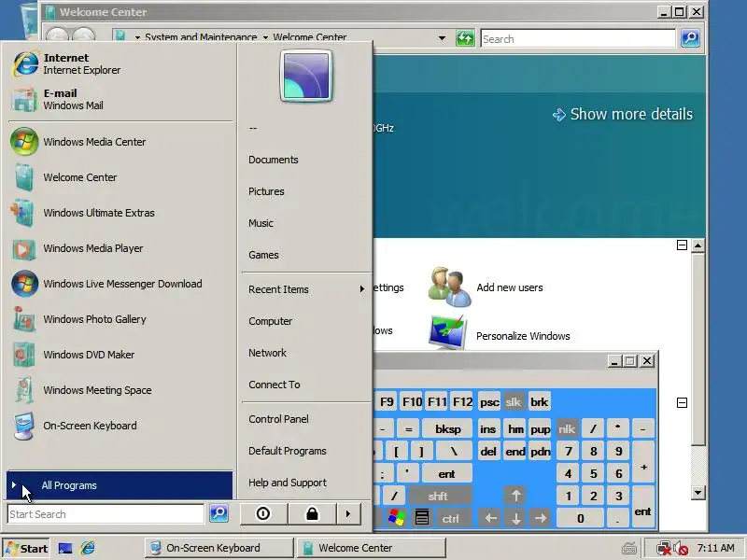Click the Start Search magnifier button
The height and width of the screenshot is (560, 747).
[218, 513]
